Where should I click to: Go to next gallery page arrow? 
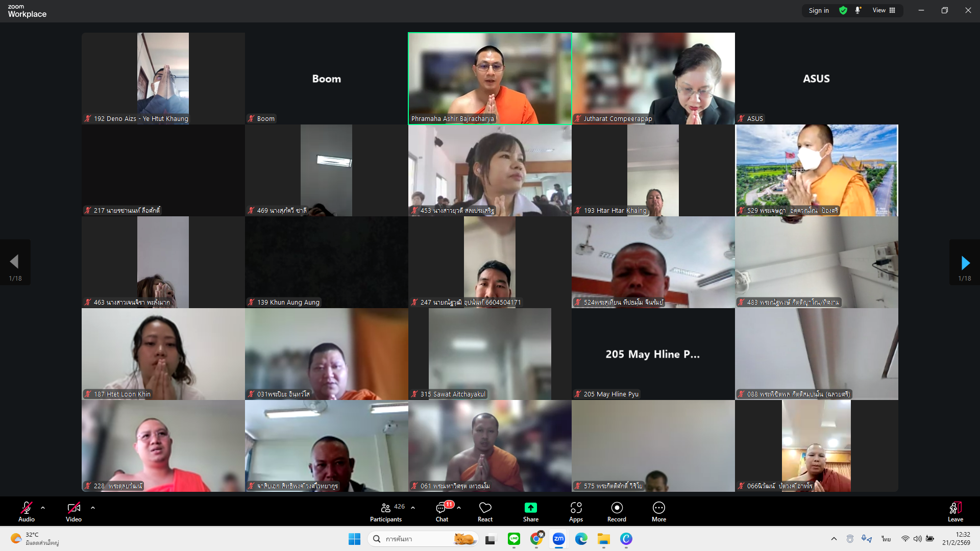964,263
